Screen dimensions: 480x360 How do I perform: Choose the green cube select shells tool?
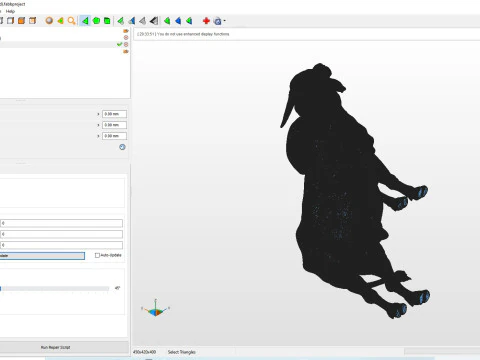[107, 21]
